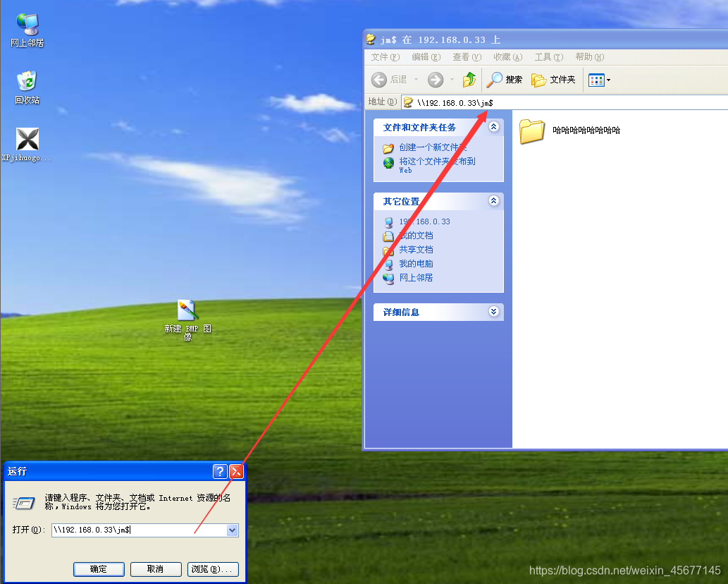The height and width of the screenshot is (584, 728).
Task: Open back button history dropdown arrow
Action: tap(416, 80)
